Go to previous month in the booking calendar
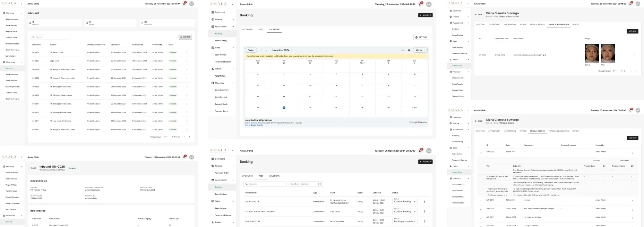This screenshot has width=644, height=227. click(x=262, y=50)
